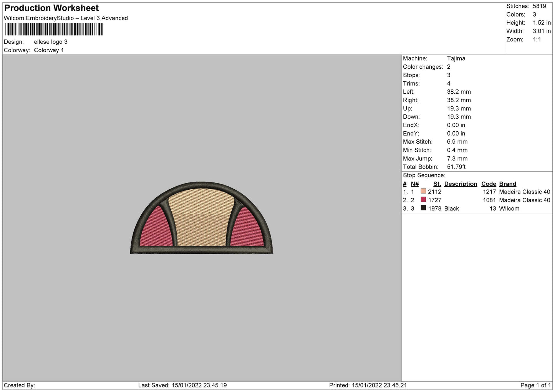Click the Brand column header
555x392 pixels.
click(x=507, y=184)
